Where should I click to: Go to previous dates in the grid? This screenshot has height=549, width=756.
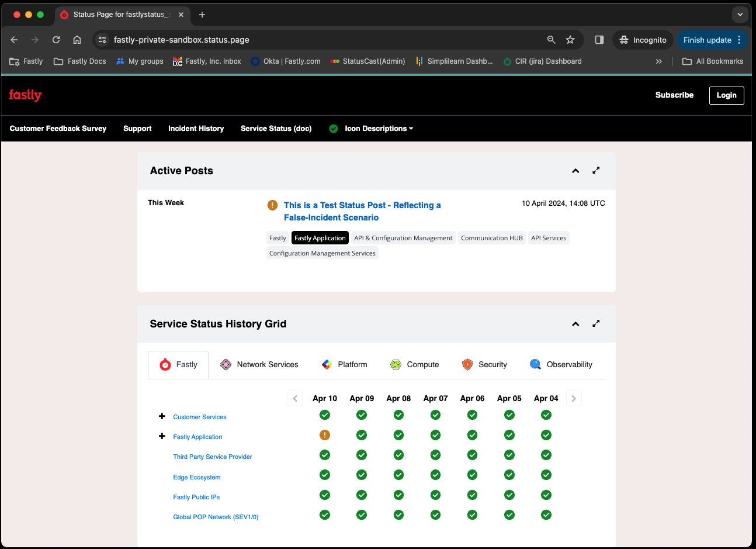click(295, 399)
